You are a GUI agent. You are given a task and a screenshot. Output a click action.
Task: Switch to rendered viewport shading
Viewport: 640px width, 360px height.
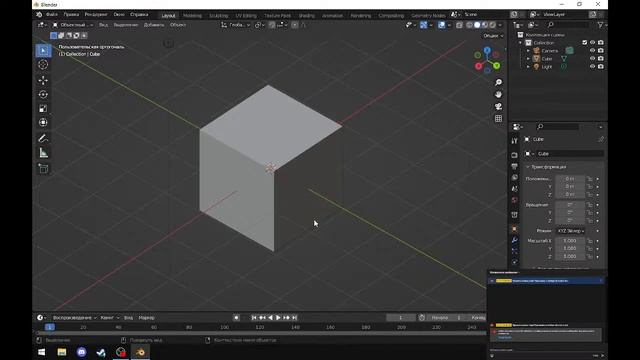[x=493, y=25]
